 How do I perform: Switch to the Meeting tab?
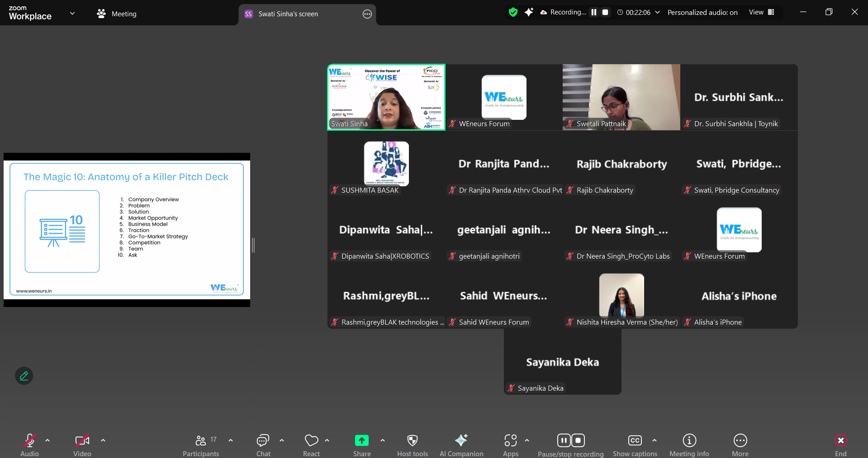[117, 14]
